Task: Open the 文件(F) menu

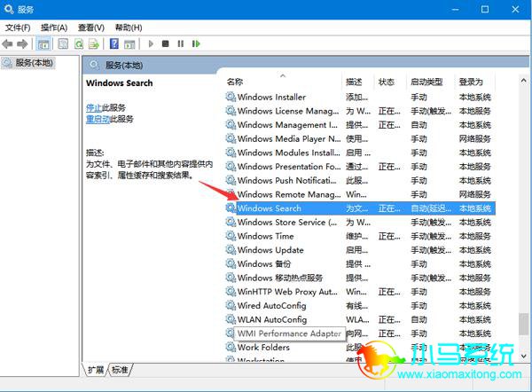Action: coord(18,27)
